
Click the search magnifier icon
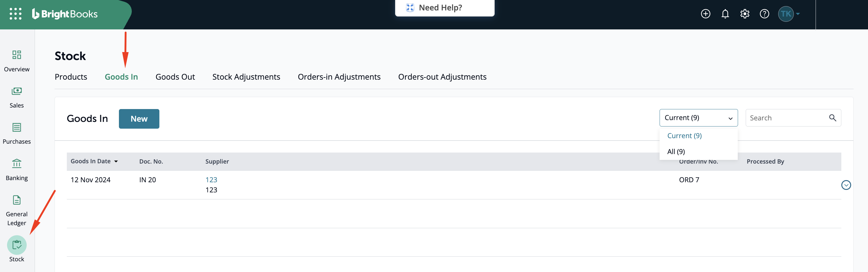coord(833,118)
